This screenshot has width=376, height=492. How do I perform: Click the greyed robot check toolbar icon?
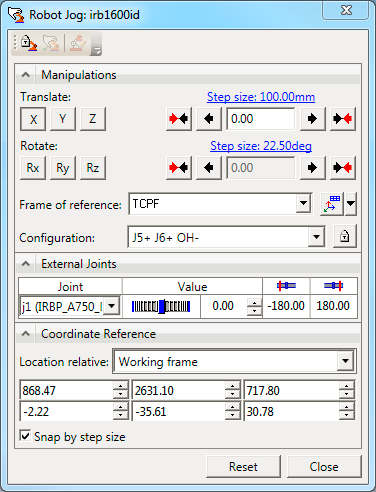pyautogui.click(x=51, y=43)
